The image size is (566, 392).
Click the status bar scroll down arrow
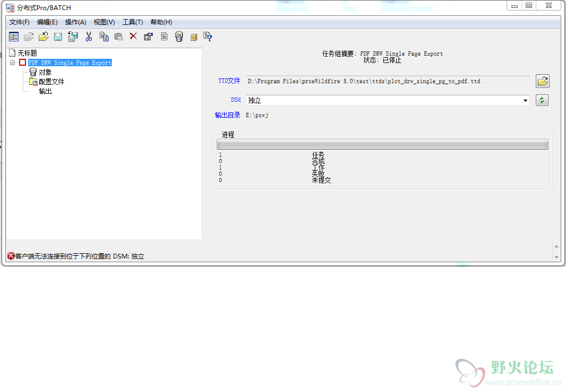[556, 257]
